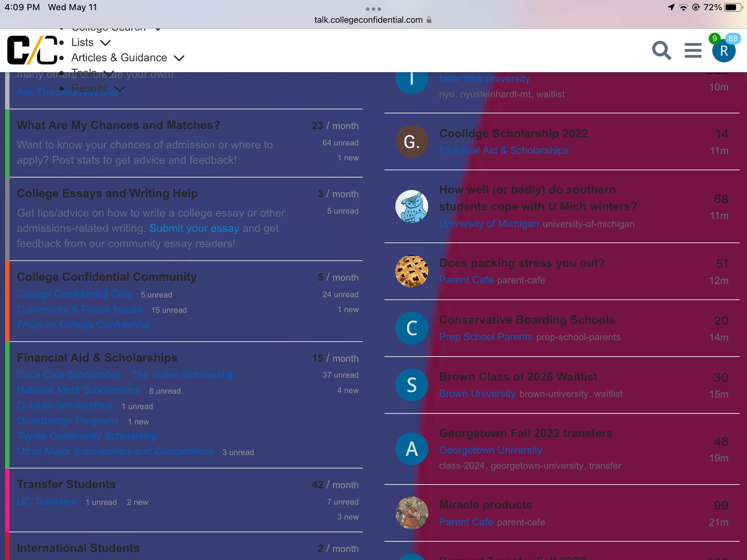
Task: Open the hamburger menu icon
Action: pos(693,51)
